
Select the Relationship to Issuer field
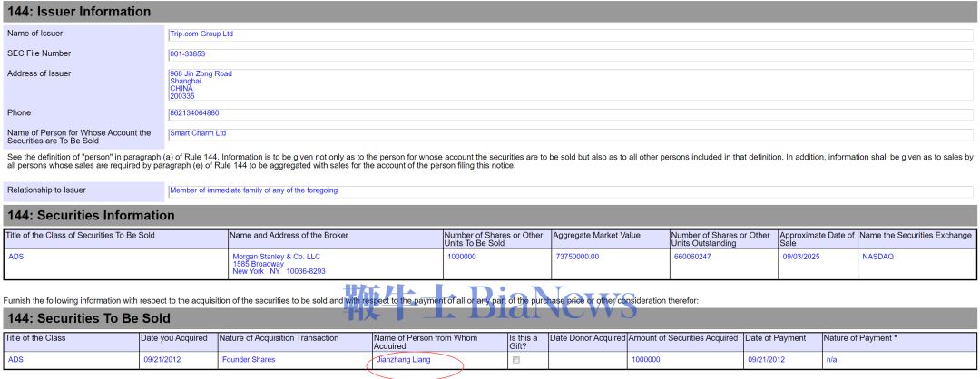coord(570,190)
